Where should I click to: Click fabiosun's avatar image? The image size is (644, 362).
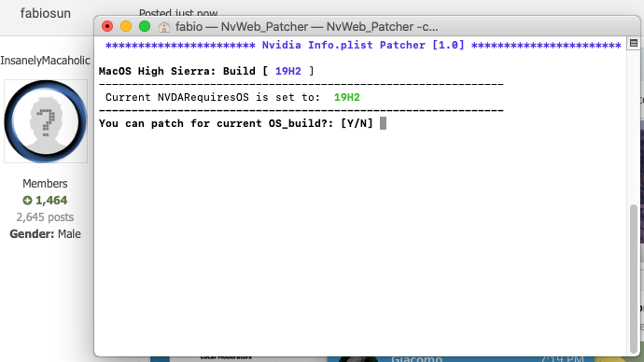click(x=46, y=121)
